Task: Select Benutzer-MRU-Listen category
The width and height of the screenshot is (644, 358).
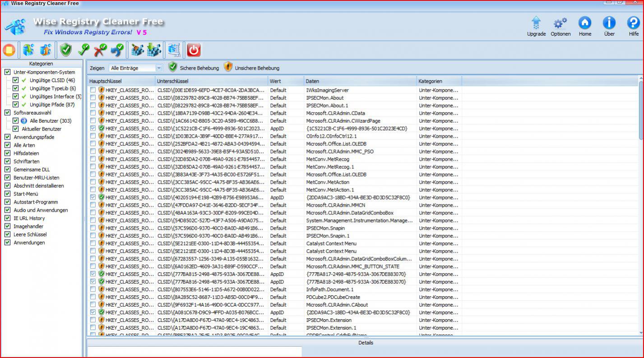Action: (37, 177)
